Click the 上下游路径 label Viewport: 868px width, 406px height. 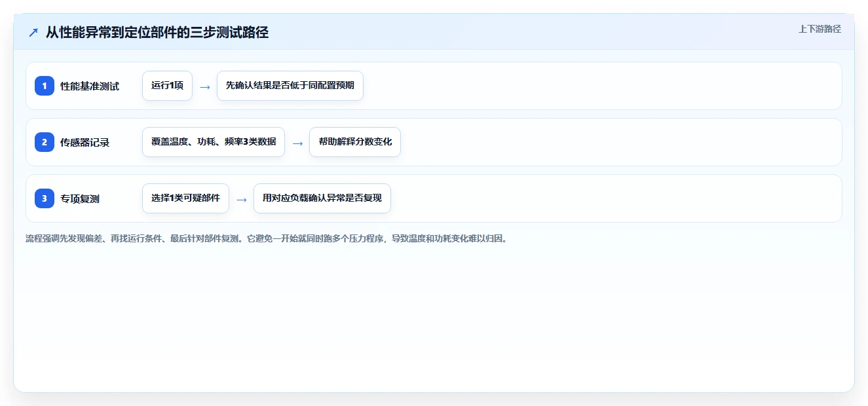(820, 29)
